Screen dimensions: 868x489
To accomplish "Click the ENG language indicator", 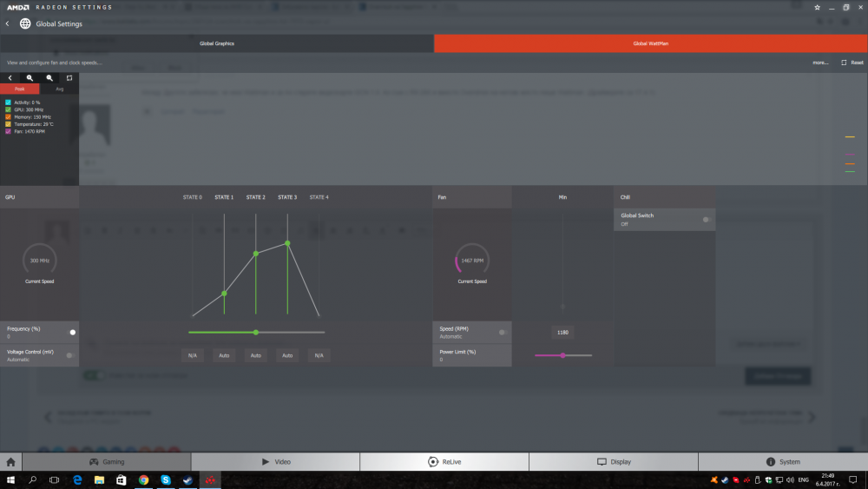I will click(803, 480).
